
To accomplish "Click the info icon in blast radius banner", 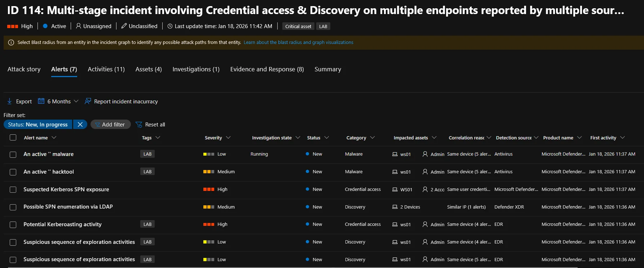I will pos(11,43).
